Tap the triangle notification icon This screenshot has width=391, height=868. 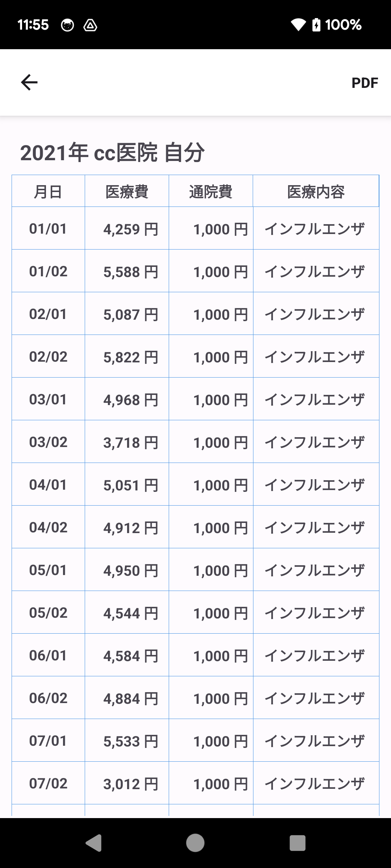click(90, 25)
